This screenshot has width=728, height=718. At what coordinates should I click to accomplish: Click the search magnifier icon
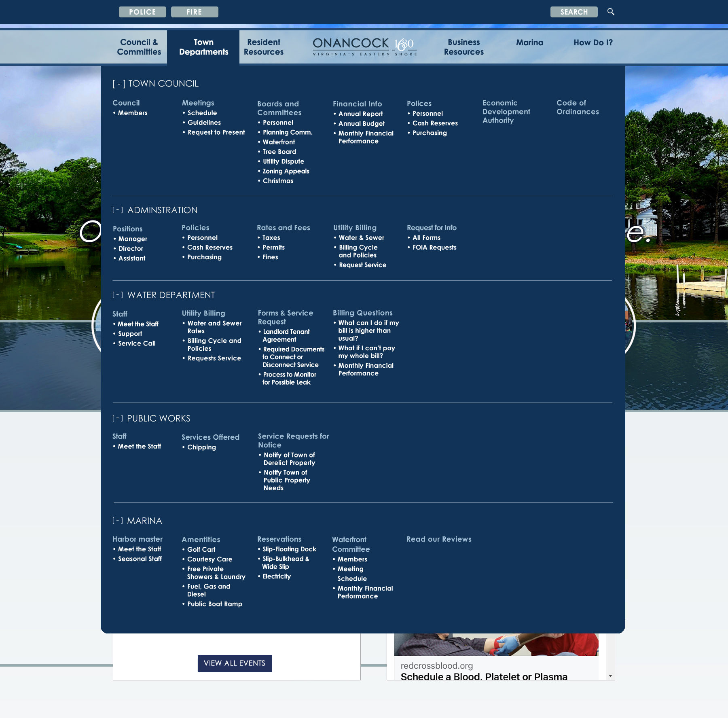point(611,12)
